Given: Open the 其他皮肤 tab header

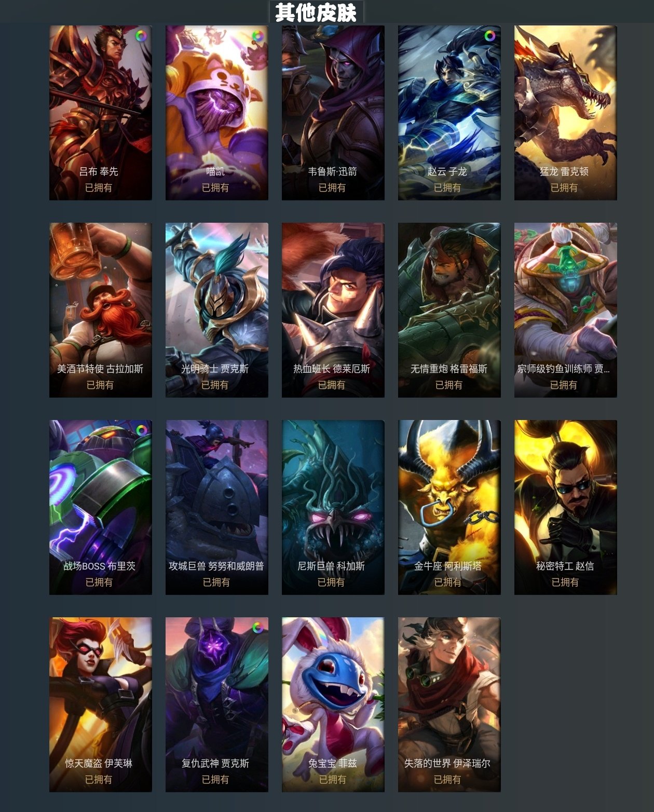Looking at the screenshot, I should 316,12.
